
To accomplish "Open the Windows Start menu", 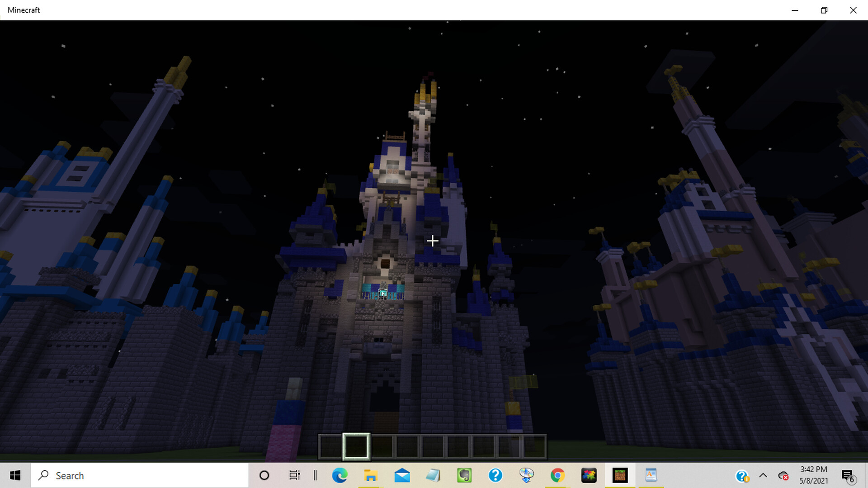I will [15, 475].
